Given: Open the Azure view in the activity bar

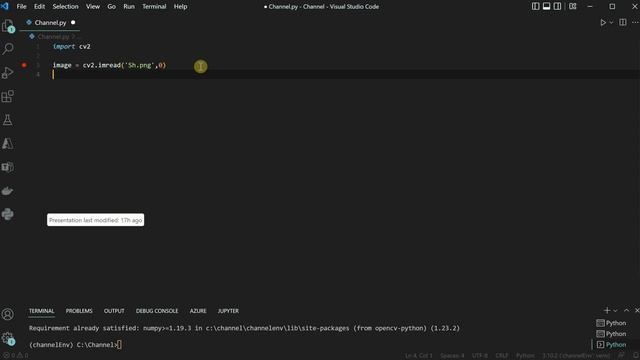Looking at the screenshot, I should [x=8, y=144].
